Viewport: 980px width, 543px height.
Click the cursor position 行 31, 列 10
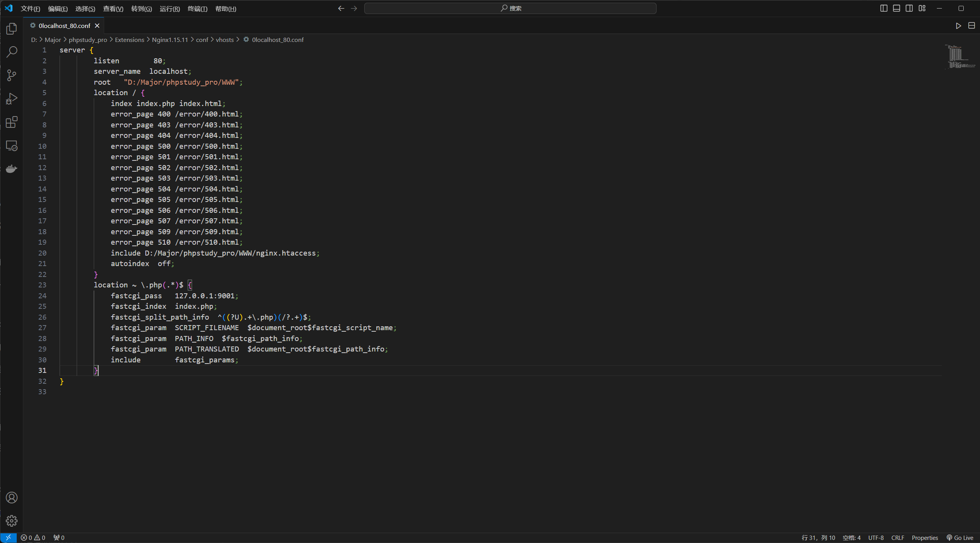click(818, 538)
